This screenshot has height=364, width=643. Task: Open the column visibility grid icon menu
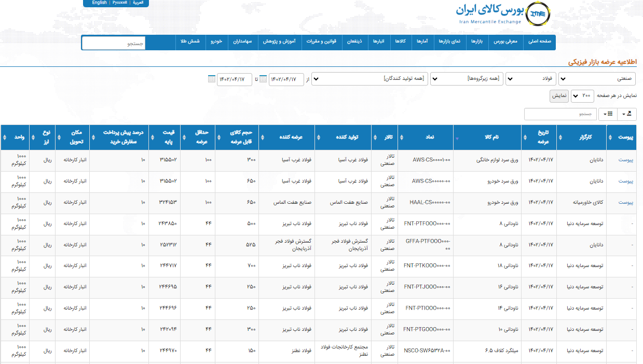608,114
